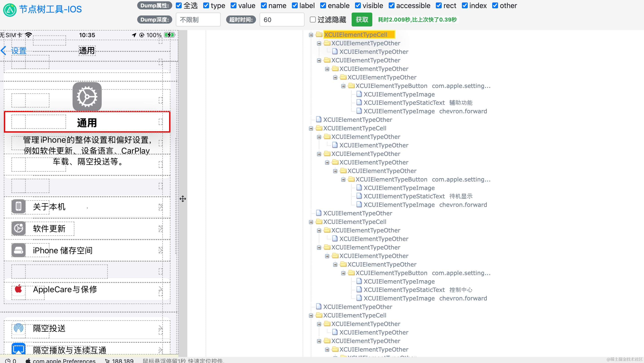
Task: Click the 隔空投送 AirDrop icon
Action: click(x=18, y=328)
